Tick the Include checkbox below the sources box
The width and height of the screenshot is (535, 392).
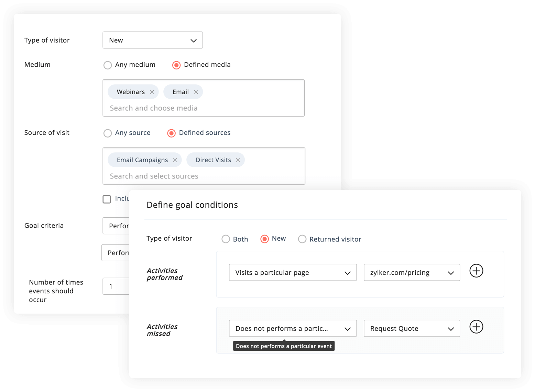(x=107, y=199)
